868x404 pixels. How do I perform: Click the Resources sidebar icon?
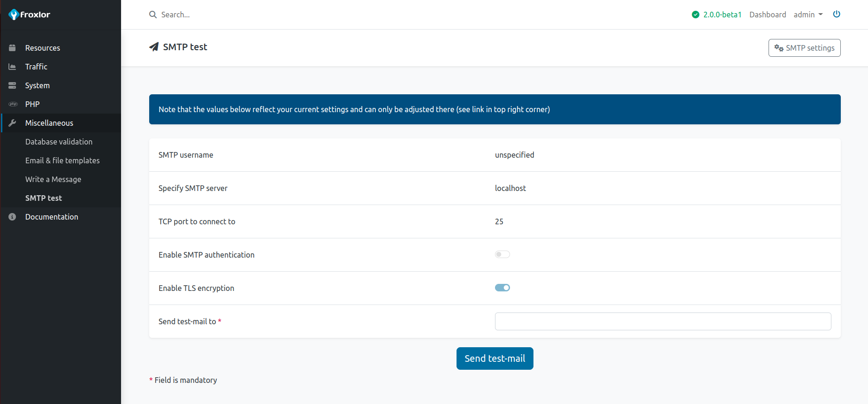coord(13,48)
